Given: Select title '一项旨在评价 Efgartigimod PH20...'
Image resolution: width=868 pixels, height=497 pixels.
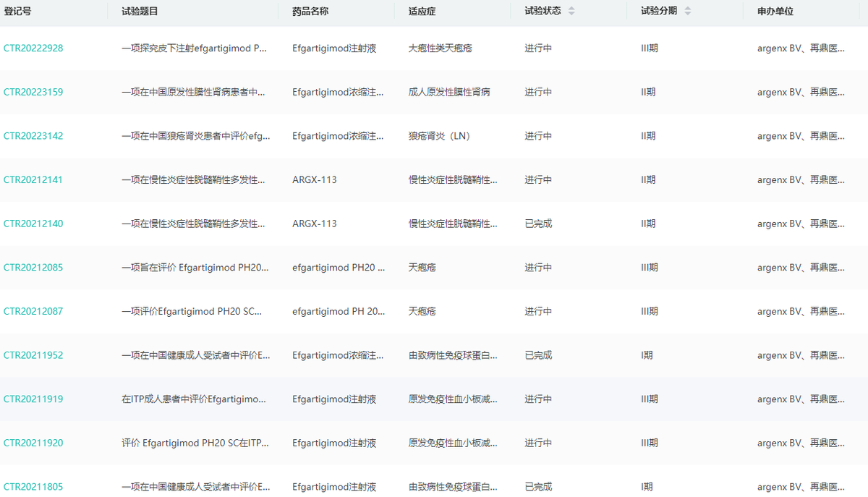Looking at the screenshot, I should pyautogui.click(x=195, y=268).
